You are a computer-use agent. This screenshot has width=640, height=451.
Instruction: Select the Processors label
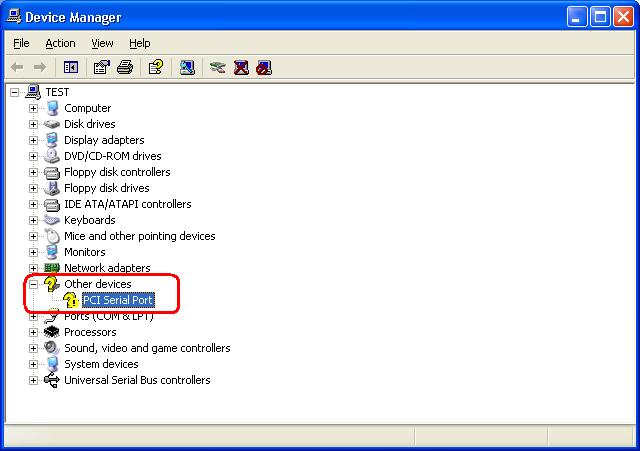pyautogui.click(x=90, y=332)
